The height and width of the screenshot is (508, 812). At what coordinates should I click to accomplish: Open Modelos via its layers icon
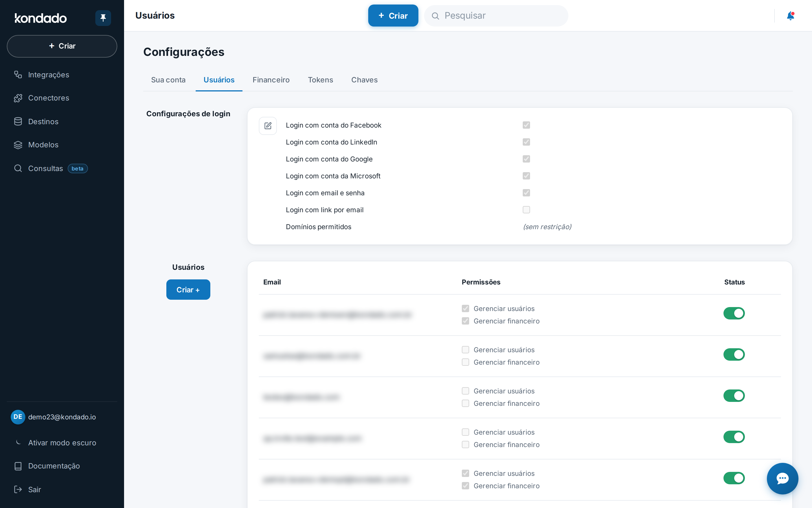click(18, 145)
